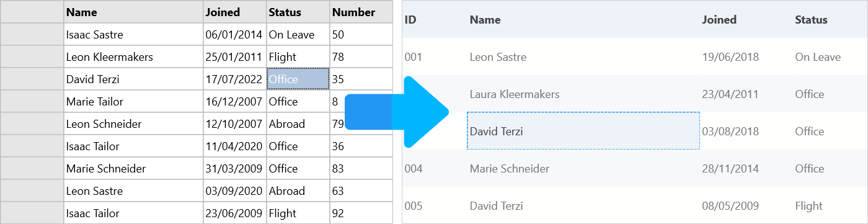
Task: Select the focused David Terzi cell
Action: coord(583,131)
